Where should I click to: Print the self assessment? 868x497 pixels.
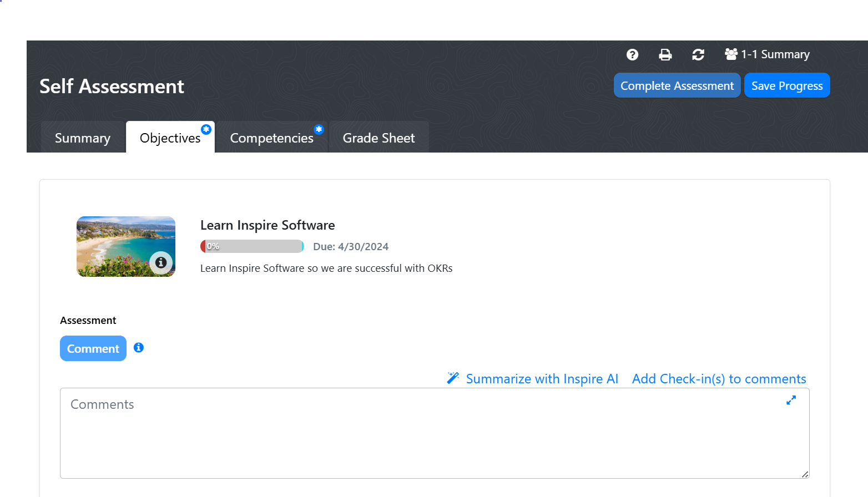[x=665, y=54]
